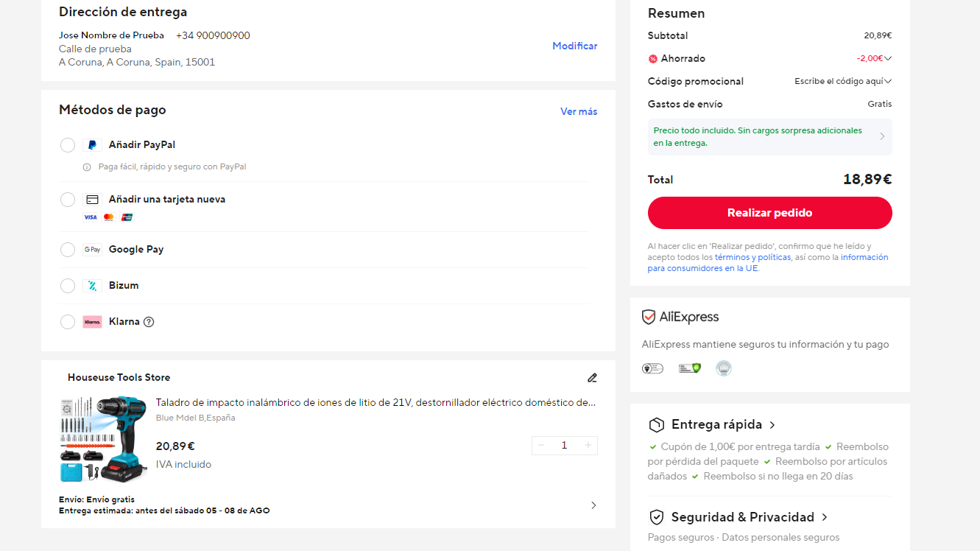
Task: Click the Google Pay logo icon
Action: [92, 250]
